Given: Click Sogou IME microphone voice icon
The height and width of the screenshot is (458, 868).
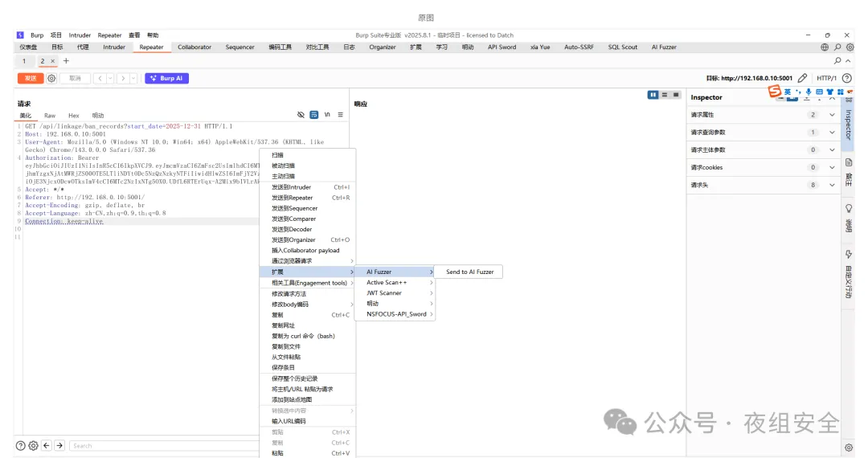Looking at the screenshot, I should pyautogui.click(x=809, y=92).
